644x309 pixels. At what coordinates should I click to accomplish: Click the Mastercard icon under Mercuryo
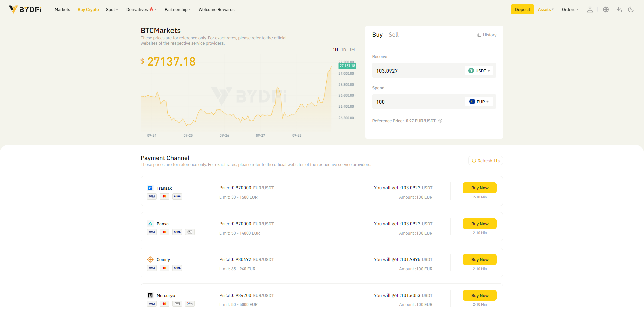tap(164, 304)
